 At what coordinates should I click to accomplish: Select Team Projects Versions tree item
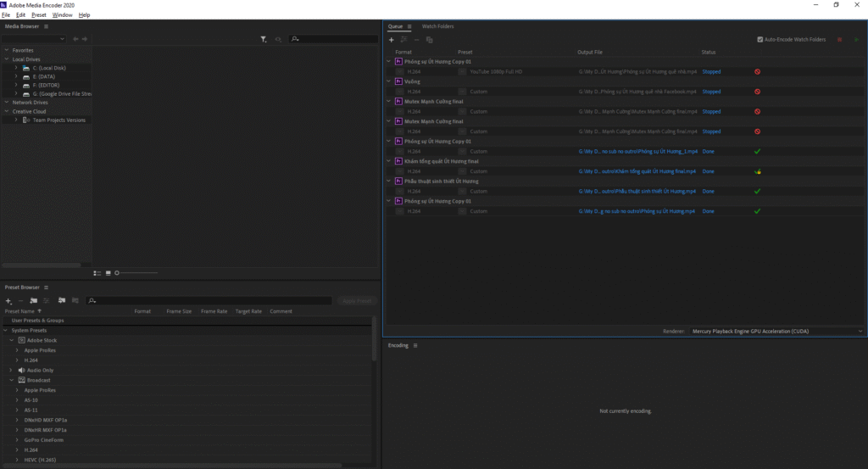click(x=58, y=120)
